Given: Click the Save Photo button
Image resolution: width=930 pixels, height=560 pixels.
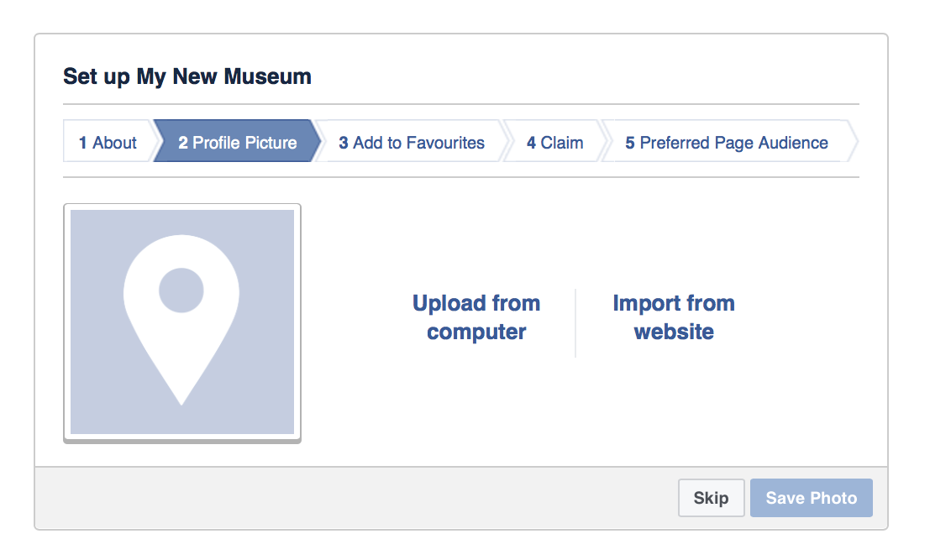Looking at the screenshot, I should click(811, 498).
